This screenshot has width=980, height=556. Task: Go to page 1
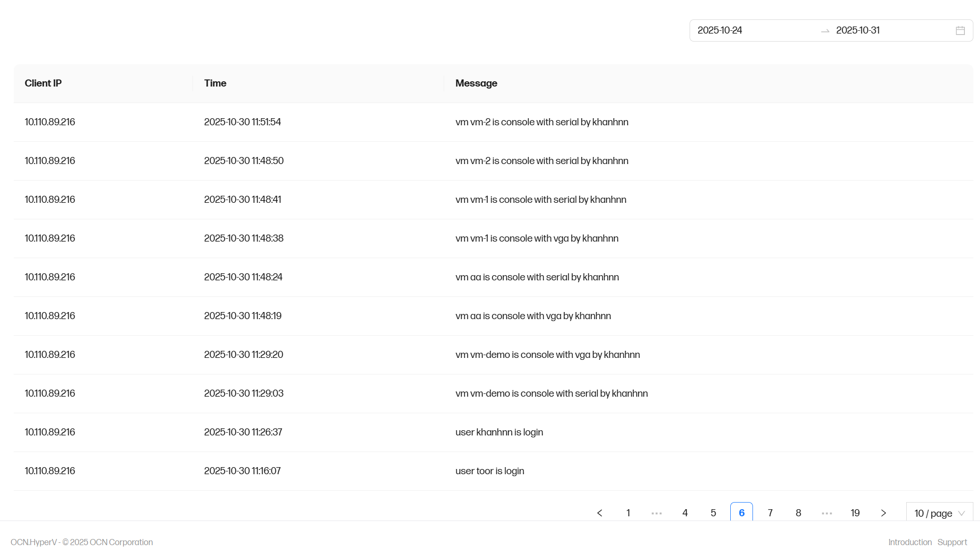(x=628, y=513)
